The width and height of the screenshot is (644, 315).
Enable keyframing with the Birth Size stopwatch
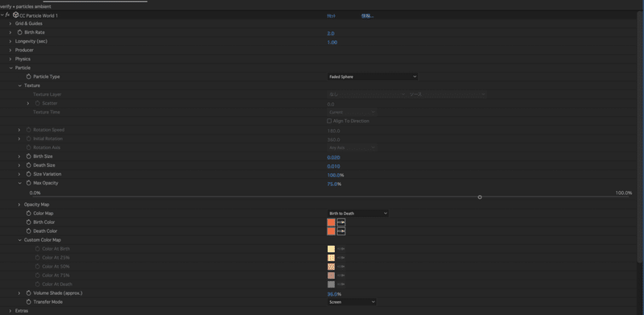pyautogui.click(x=29, y=156)
